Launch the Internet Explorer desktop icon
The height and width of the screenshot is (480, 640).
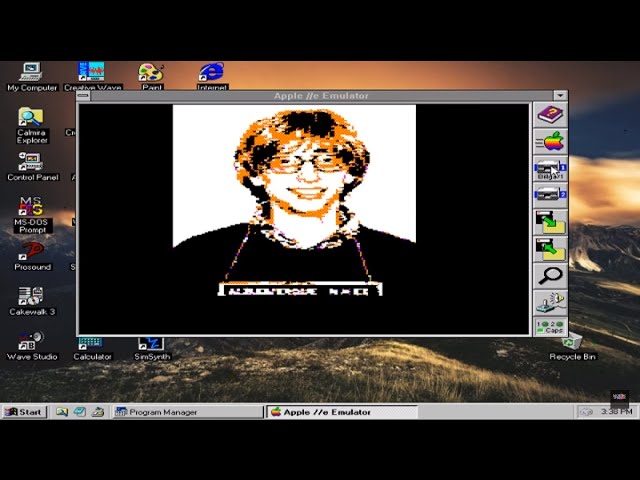[x=212, y=76]
